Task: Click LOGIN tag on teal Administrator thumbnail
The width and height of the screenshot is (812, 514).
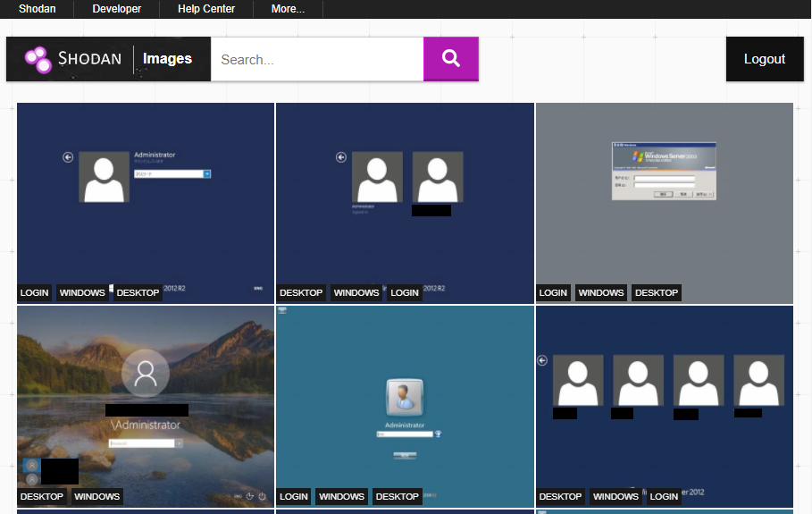Action: (294, 496)
